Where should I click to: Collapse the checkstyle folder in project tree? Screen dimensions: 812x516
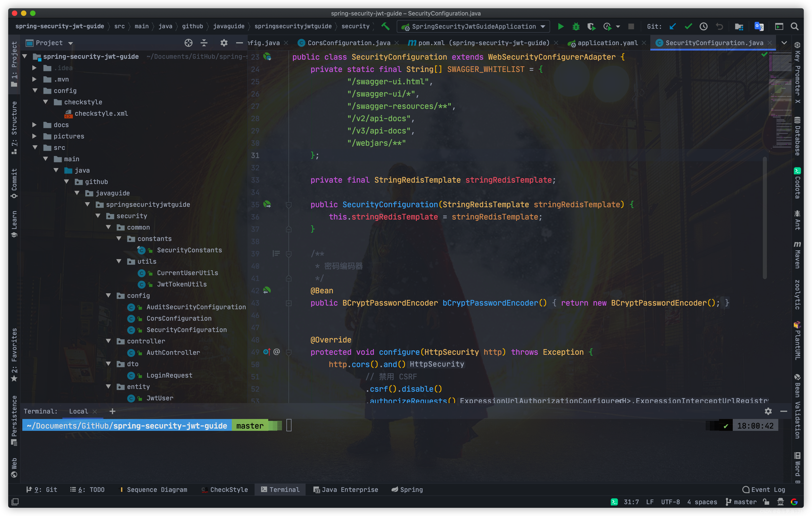coord(46,102)
